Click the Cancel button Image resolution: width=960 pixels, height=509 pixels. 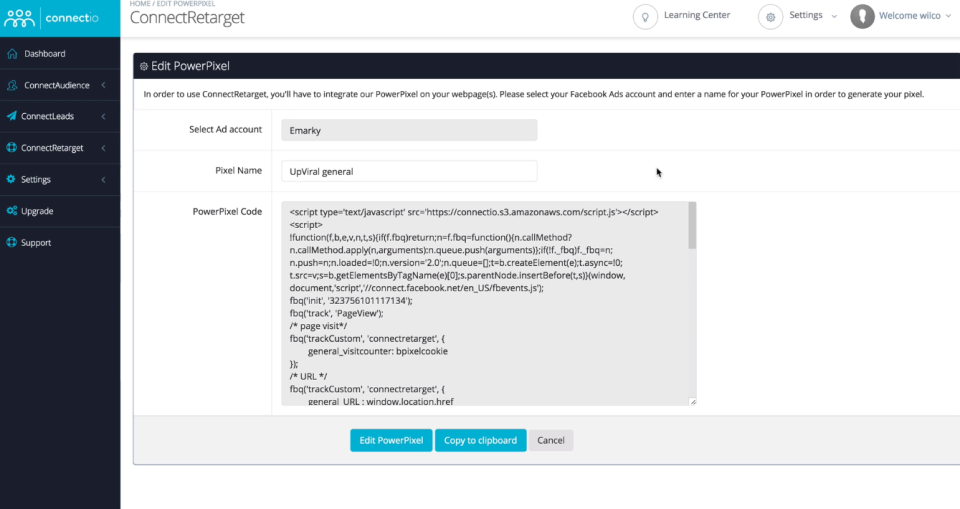click(x=550, y=440)
